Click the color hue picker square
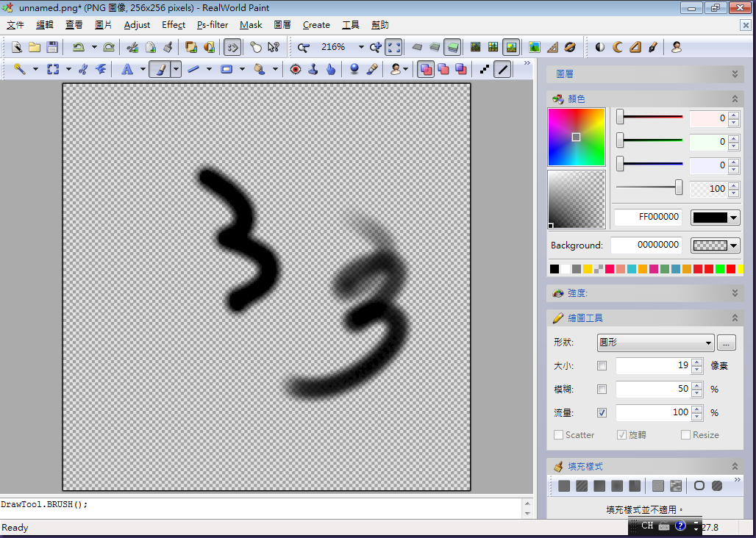The width and height of the screenshot is (756, 538). (x=576, y=137)
